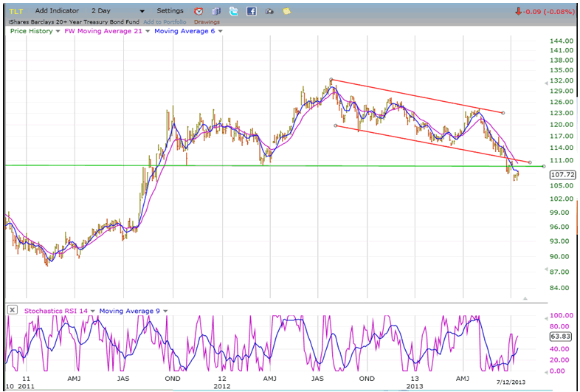Select the green horizontal line right endpoint handle

544,166
